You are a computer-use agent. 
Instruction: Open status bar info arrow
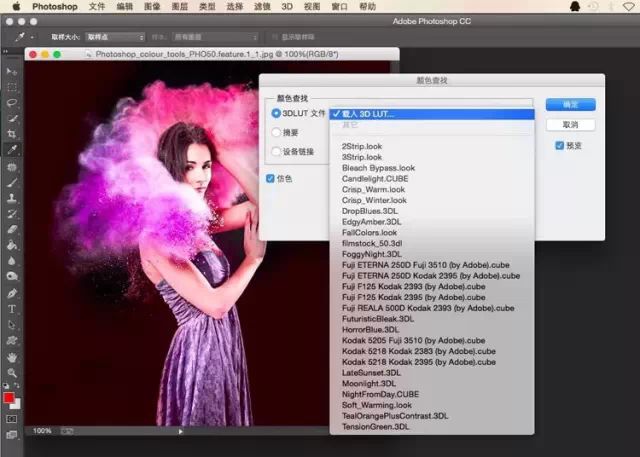180,431
